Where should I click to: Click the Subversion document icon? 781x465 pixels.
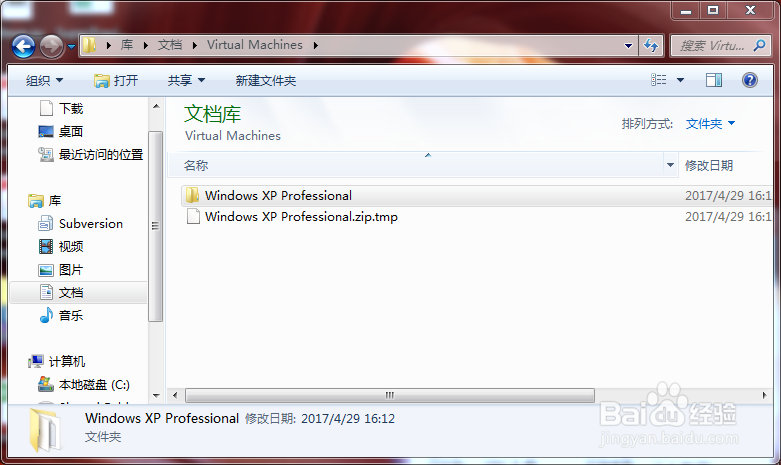point(46,224)
